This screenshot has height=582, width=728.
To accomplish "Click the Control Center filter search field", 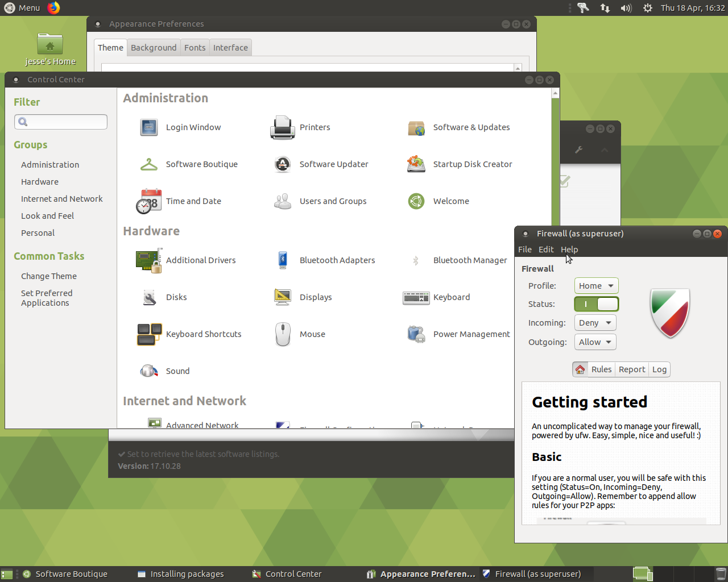I will pyautogui.click(x=61, y=122).
